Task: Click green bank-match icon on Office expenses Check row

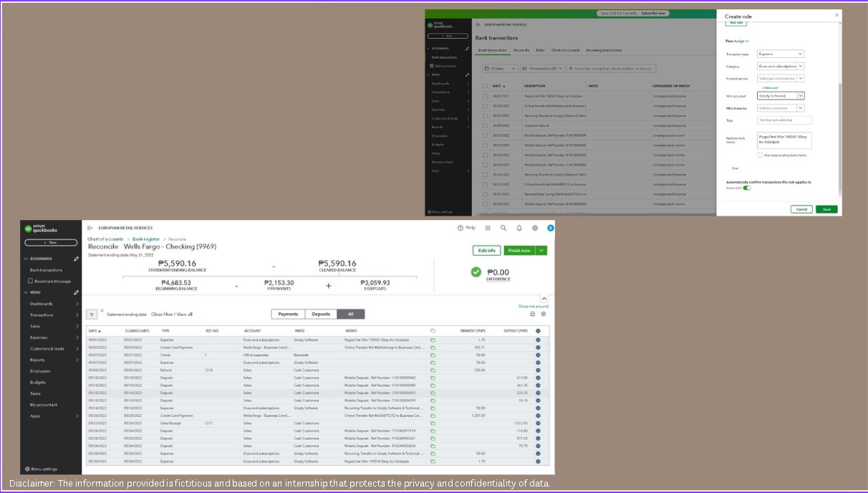Action: click(x=433, y=355)
